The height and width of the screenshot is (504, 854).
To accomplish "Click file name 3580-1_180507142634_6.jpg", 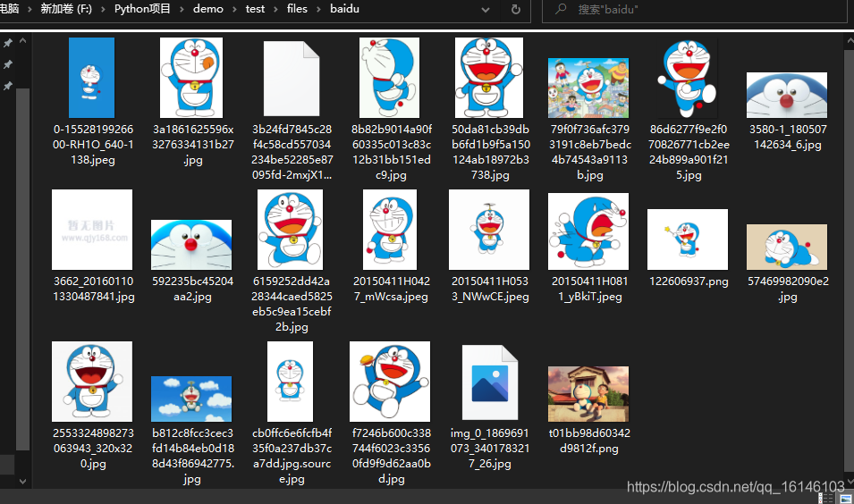I will (788, 137).
